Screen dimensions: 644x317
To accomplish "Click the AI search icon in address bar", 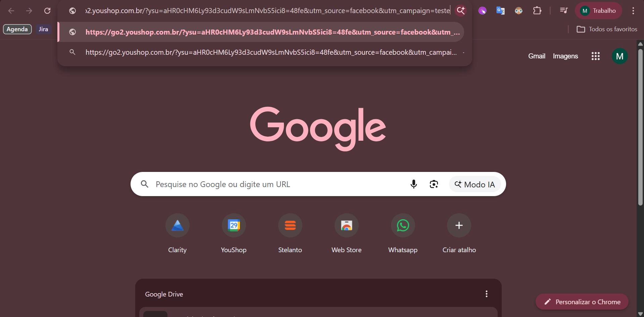I will (x=461, y=11).
